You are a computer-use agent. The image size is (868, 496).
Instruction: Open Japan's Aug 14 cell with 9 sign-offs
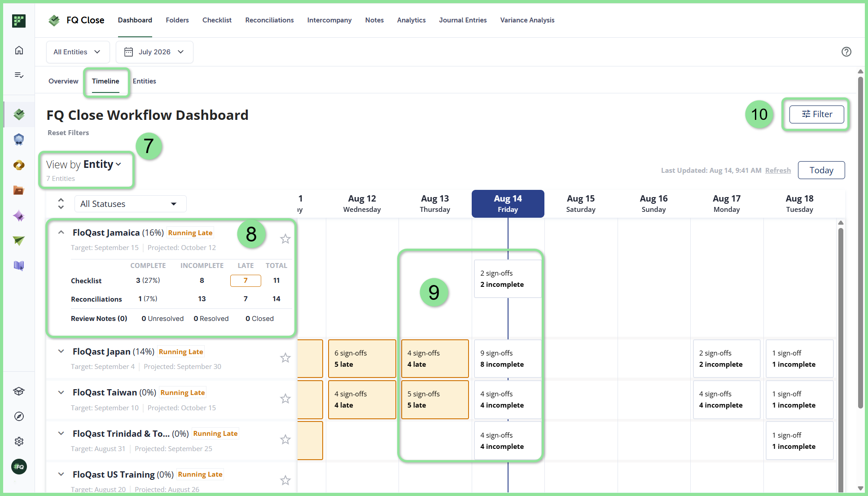tap(508, 359)
